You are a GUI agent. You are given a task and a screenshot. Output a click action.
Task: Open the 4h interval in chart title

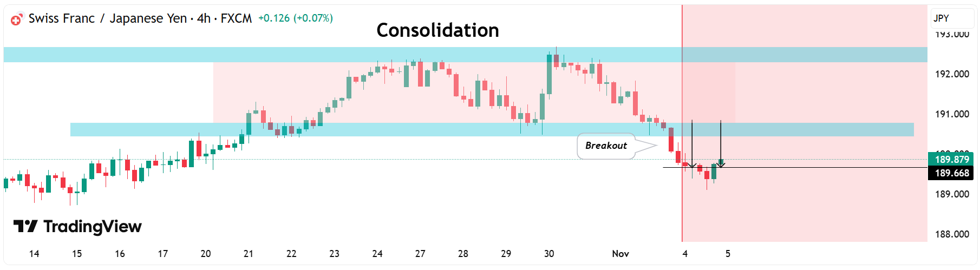pos(204,18)
